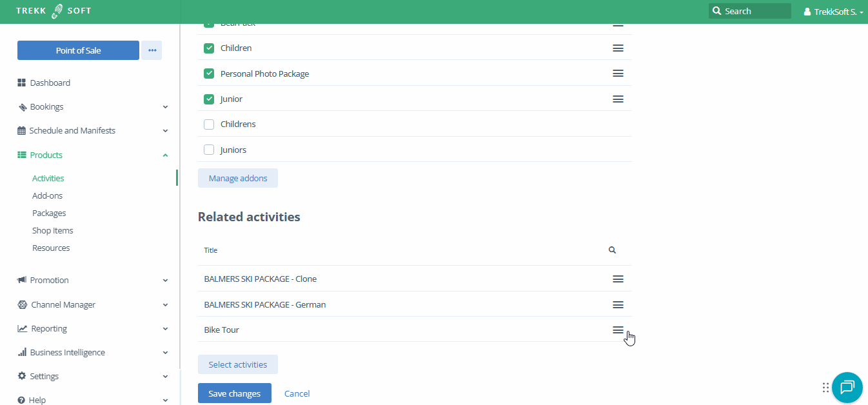Check the Juniors checkbox
The width and height of the screenshot is (868, 405).
tap(208, 149)
